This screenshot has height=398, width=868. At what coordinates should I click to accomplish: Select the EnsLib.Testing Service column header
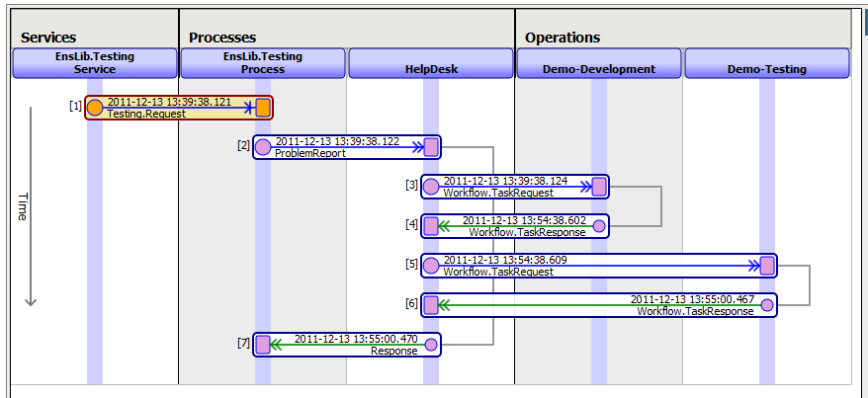95,63
